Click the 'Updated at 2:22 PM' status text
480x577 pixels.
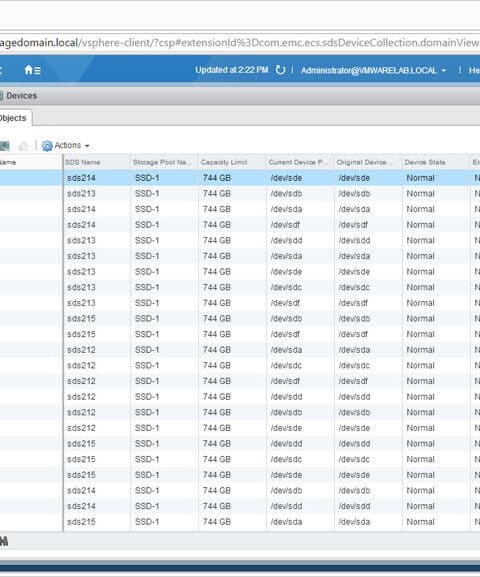[x=232, y=70]
